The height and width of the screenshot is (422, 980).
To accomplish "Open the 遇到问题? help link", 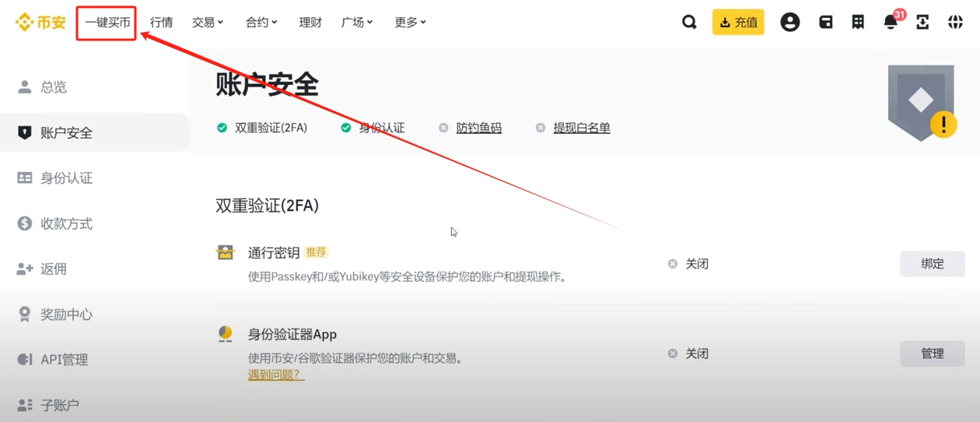I will click(276, 375).
